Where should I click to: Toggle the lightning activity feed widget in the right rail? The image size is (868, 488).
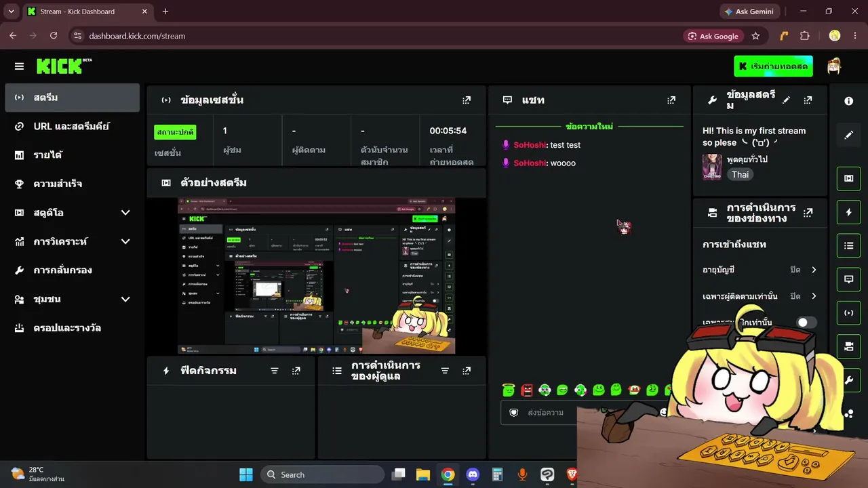pos(848,212)
